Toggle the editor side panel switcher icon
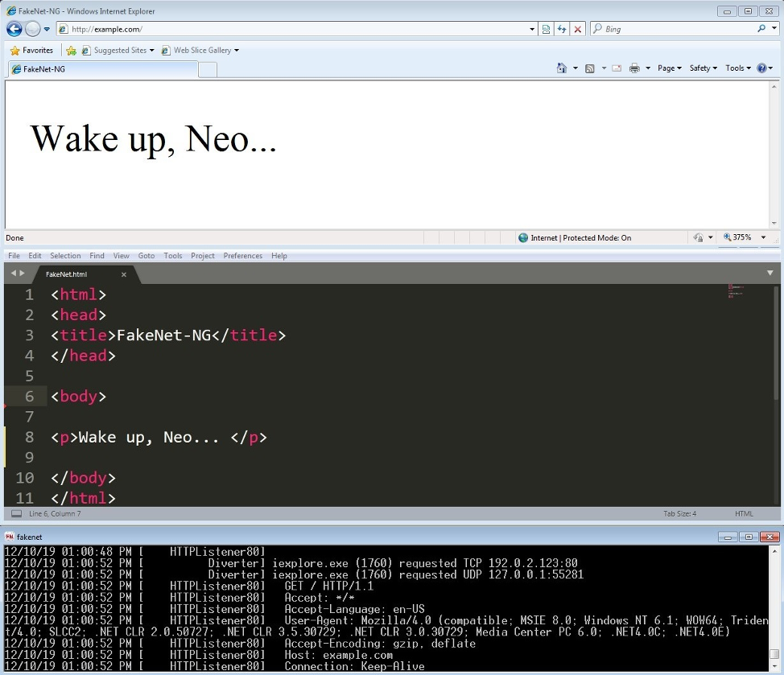The image size is (784, 675). [16, 513]
